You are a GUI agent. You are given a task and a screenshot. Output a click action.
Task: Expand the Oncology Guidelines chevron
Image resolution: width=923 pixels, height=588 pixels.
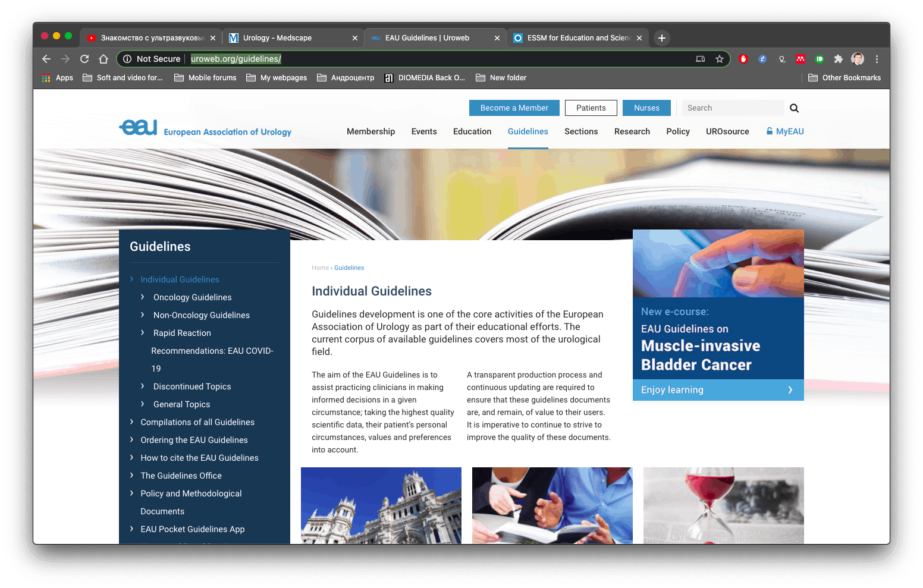pos(143,297)
